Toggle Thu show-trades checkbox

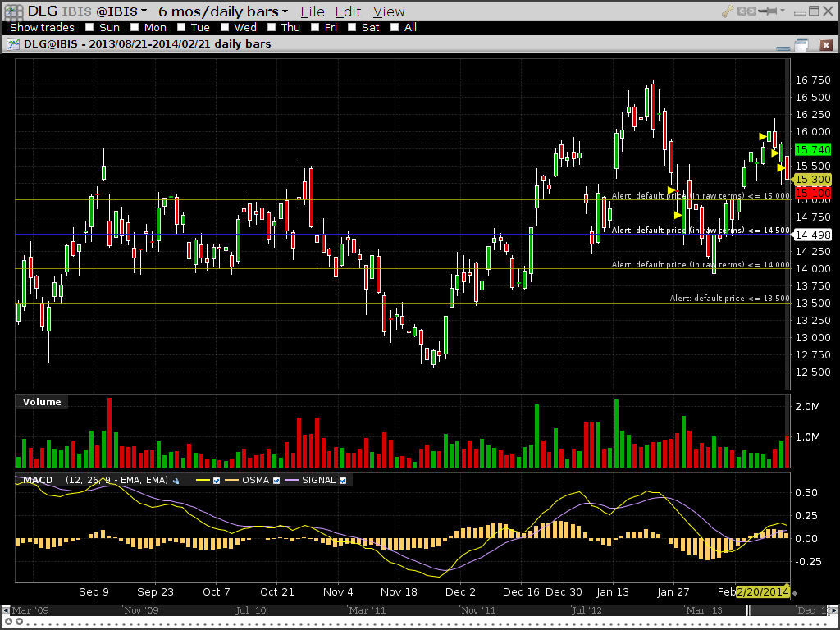tap(272, 27)
